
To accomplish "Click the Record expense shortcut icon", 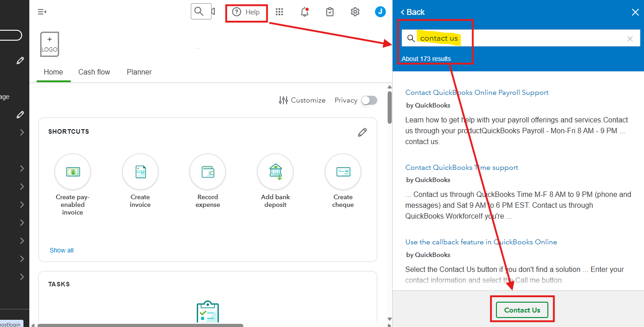I will click(208, 172).
